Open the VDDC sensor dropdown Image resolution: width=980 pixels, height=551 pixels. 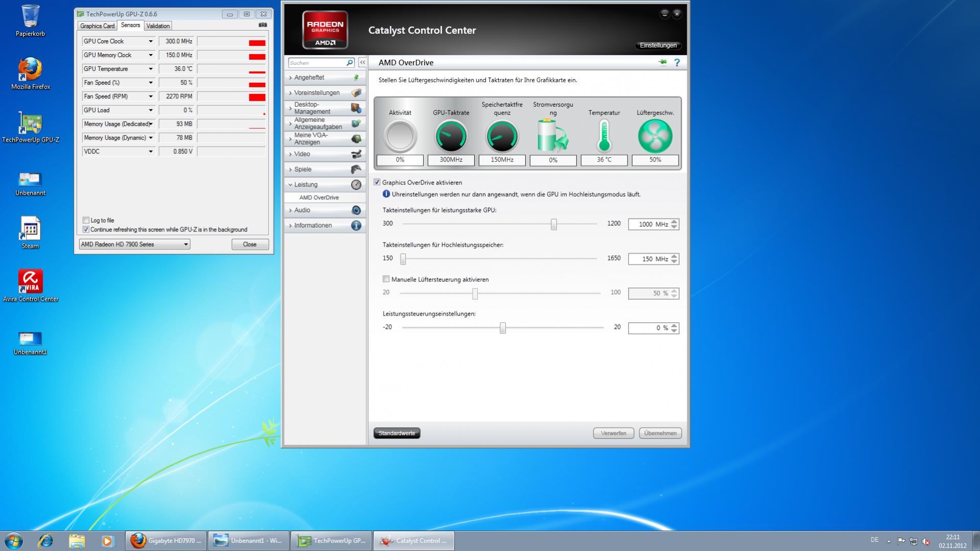151,152
